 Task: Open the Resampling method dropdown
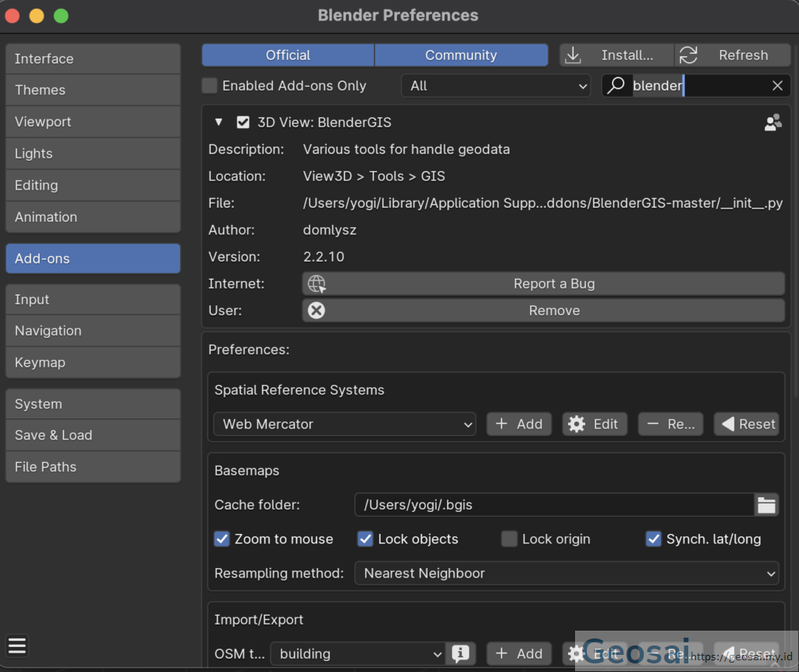pyautogui.click(x=566, y=573)
